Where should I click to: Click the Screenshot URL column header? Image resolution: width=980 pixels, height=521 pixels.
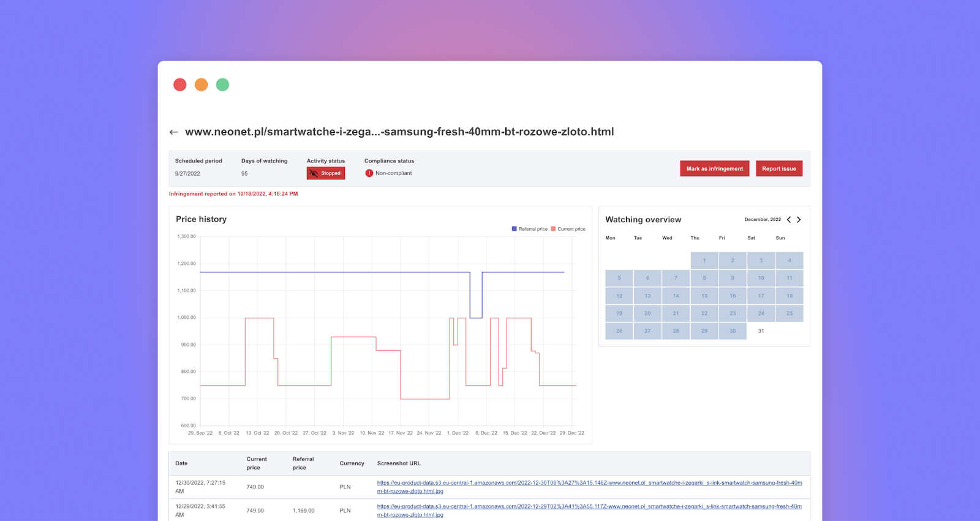pyautogui.click(x=399, y=463)
